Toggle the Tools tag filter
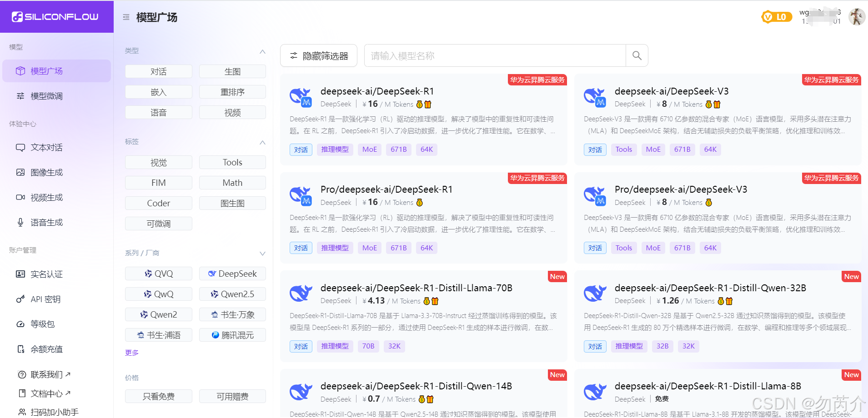 232,162
